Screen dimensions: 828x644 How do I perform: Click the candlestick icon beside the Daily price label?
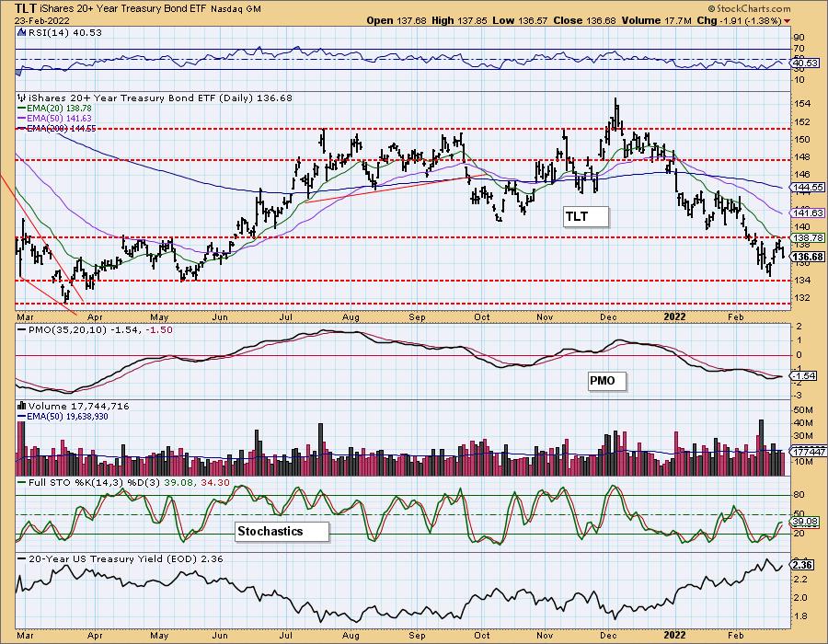click(x=21, y=98)
